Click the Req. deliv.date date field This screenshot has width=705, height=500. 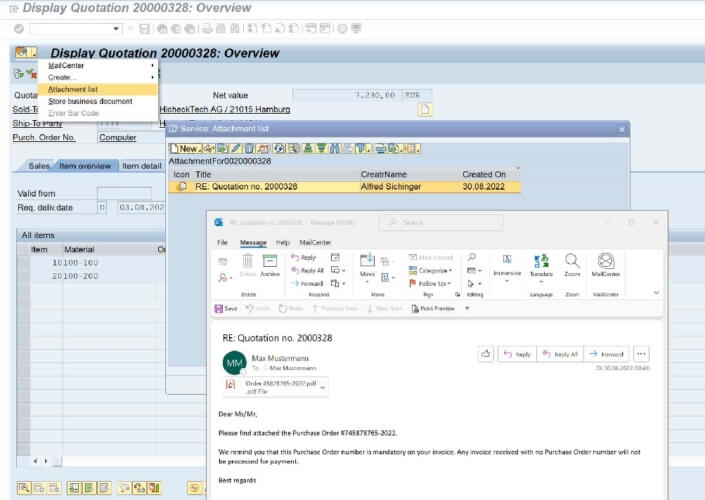pyautogui.click(x=141, y=208)
